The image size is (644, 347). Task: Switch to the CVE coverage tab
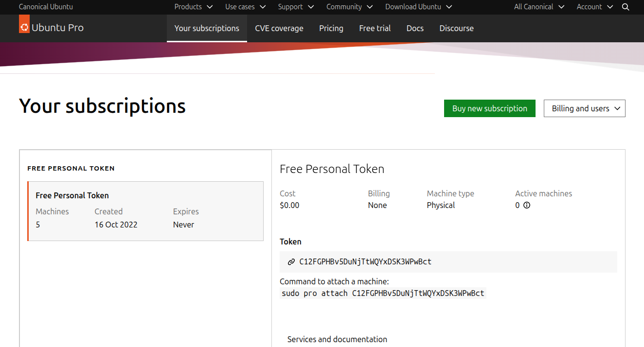[279, 28]
